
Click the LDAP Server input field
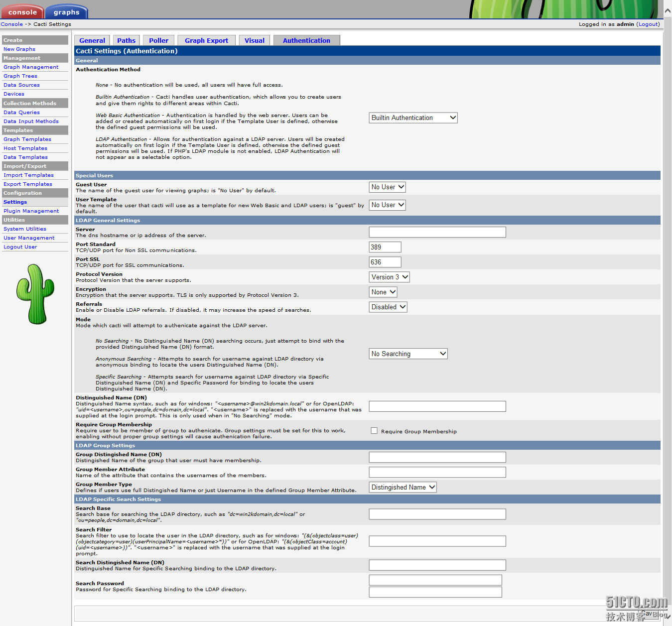click(437, 232)
